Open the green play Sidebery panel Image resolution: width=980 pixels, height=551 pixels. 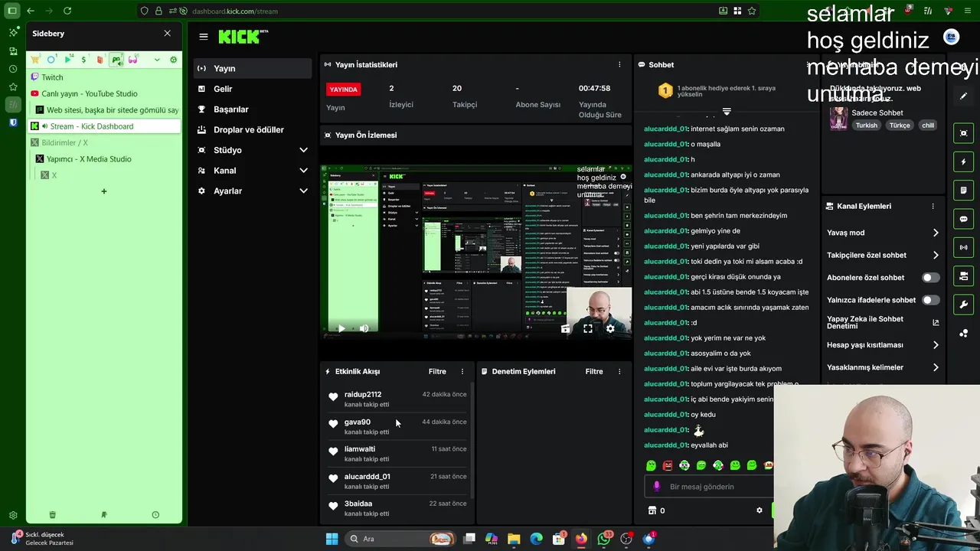(x=68, y=60)
